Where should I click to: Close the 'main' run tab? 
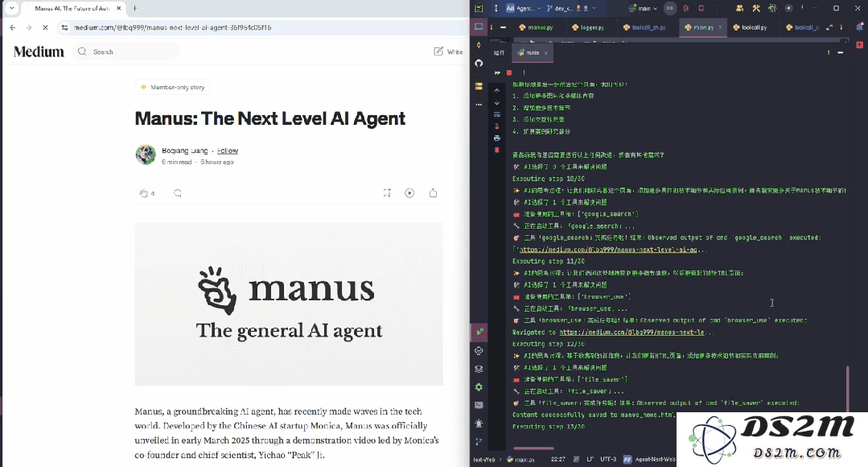546,52
